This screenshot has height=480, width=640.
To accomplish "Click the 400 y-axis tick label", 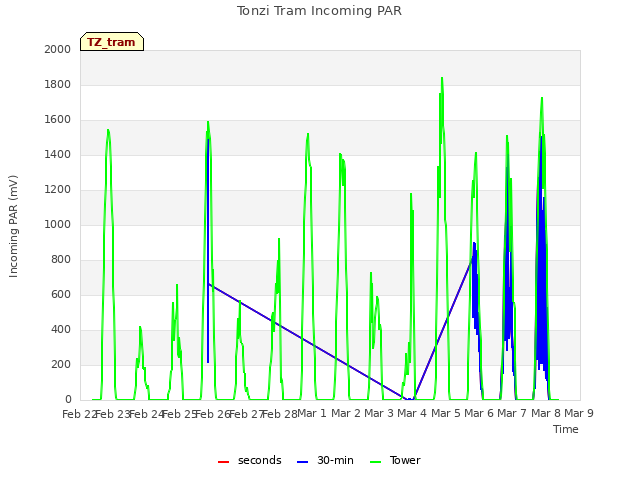I will [61, 329].
